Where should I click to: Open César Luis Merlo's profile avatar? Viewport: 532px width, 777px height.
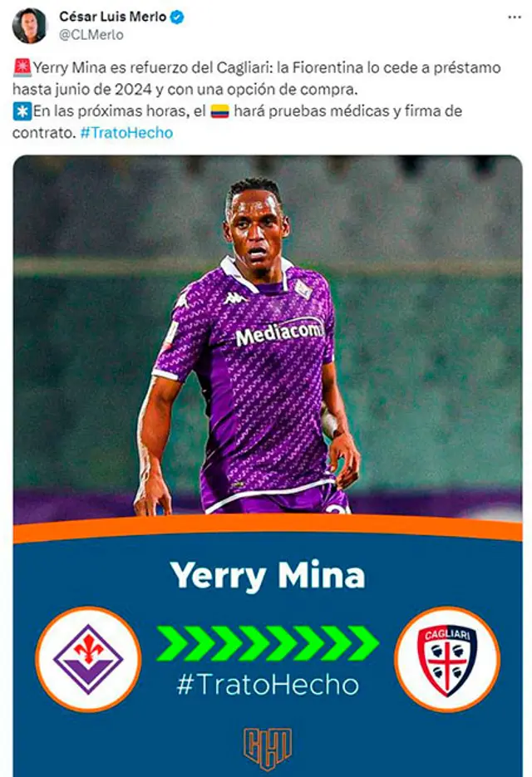tap(29, 25)
